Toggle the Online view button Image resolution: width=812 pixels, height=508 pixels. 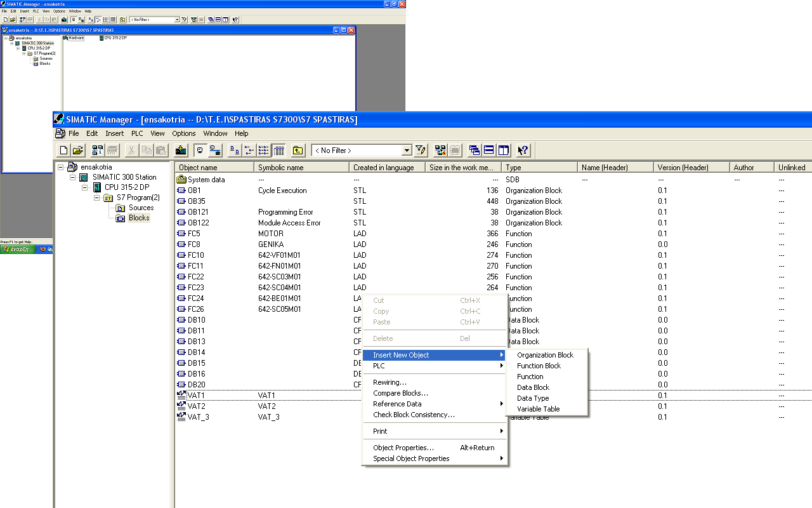[x=215, y=150]
